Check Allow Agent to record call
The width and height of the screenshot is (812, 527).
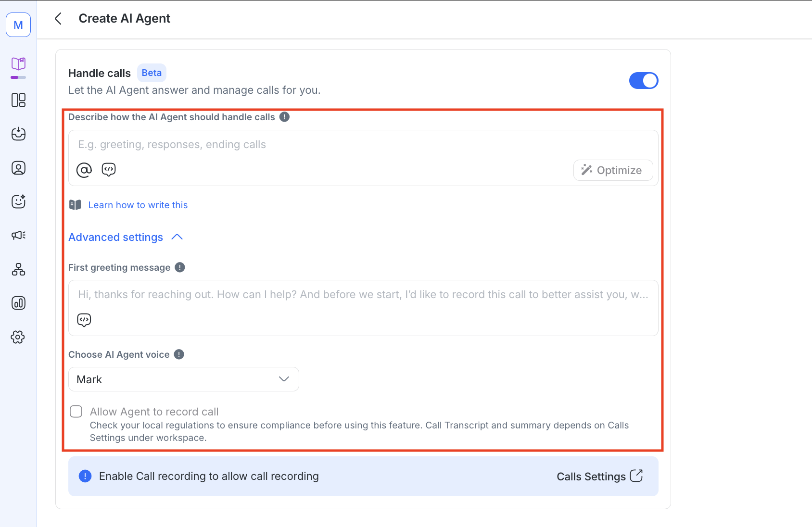click(x=76, y=411)
